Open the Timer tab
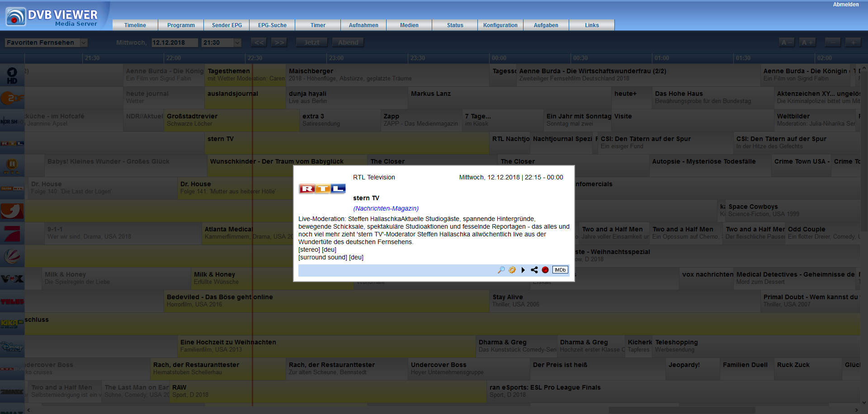This screenshot has height=414, width=868. pyautogui.click(x=318, y=25)
